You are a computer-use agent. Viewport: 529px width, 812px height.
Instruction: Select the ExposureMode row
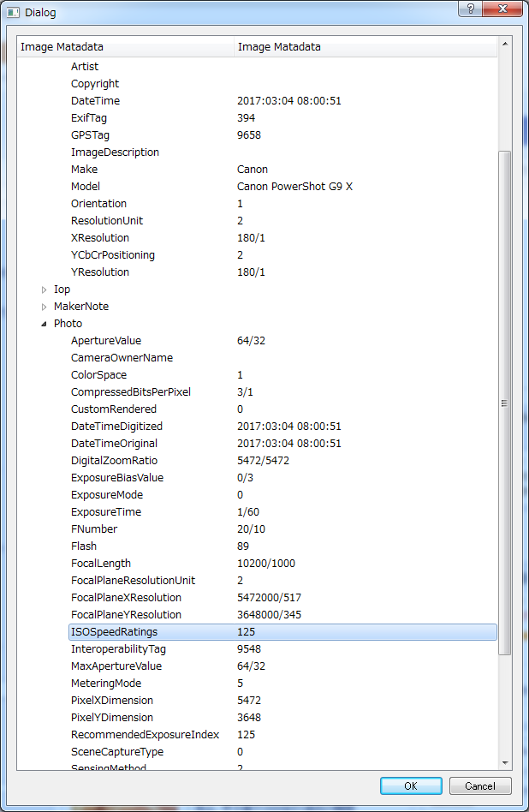pyautogui.click(x=282, y=494)
